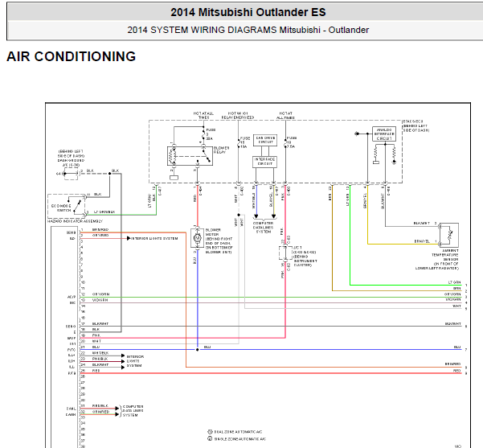
Task: Click the blue wire junction dot near 'BLU'
Action: click(x=198, y=350)
